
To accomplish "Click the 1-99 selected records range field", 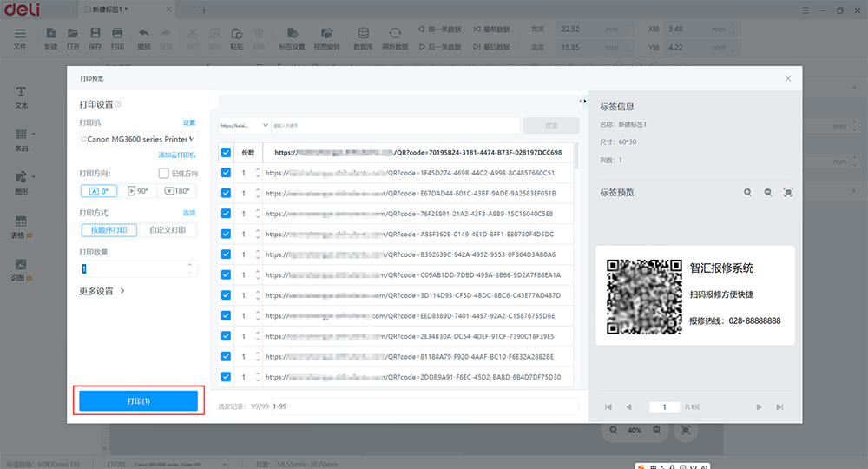I will tap(424, 406).
